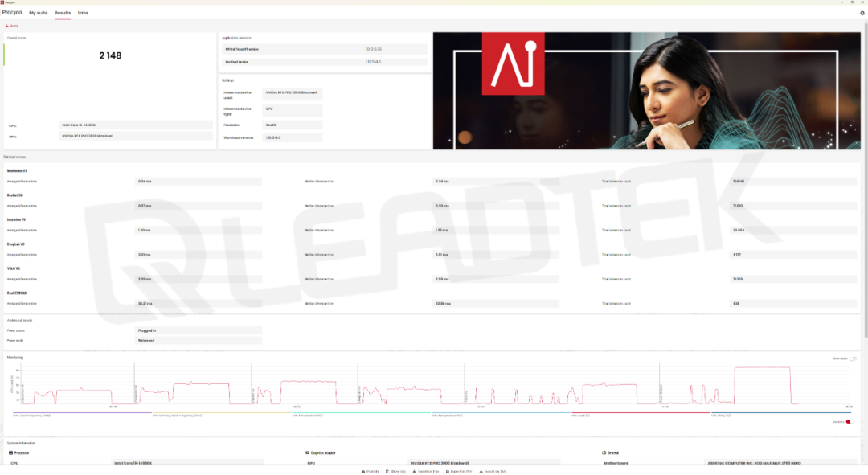868x475 pixels.
Task: Click the Inception V4 heading
Action: click(x=17, y=219)
